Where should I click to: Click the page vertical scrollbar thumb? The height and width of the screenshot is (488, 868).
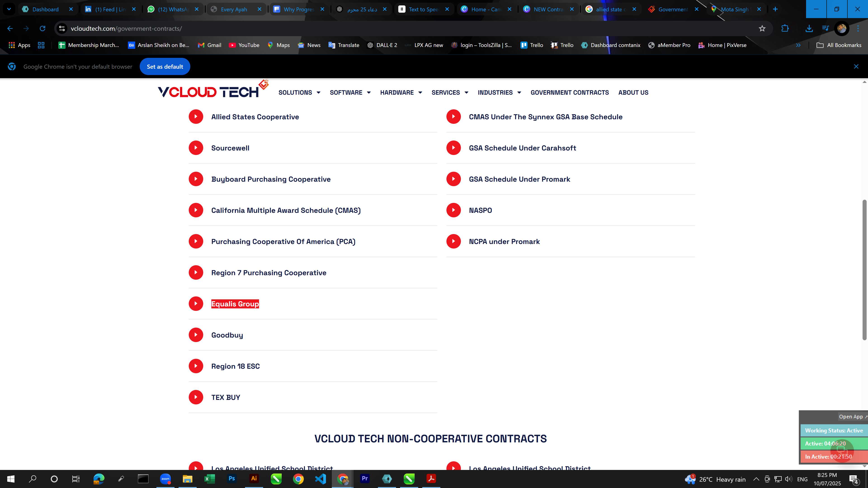pos(864,270)
